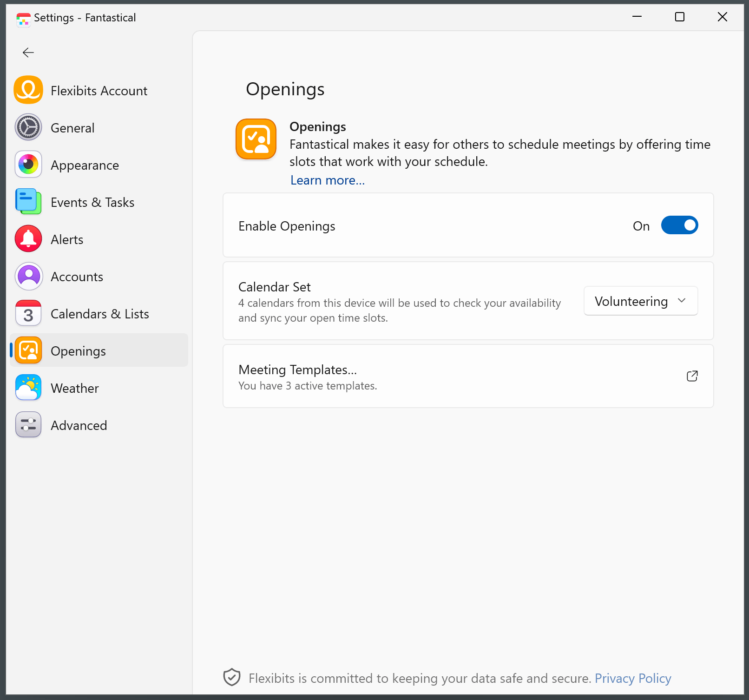The width and height of the screenshot is (749, 700).
Task: Click the Flexibits Account orange icon
Action: click(x=28, y=90)
